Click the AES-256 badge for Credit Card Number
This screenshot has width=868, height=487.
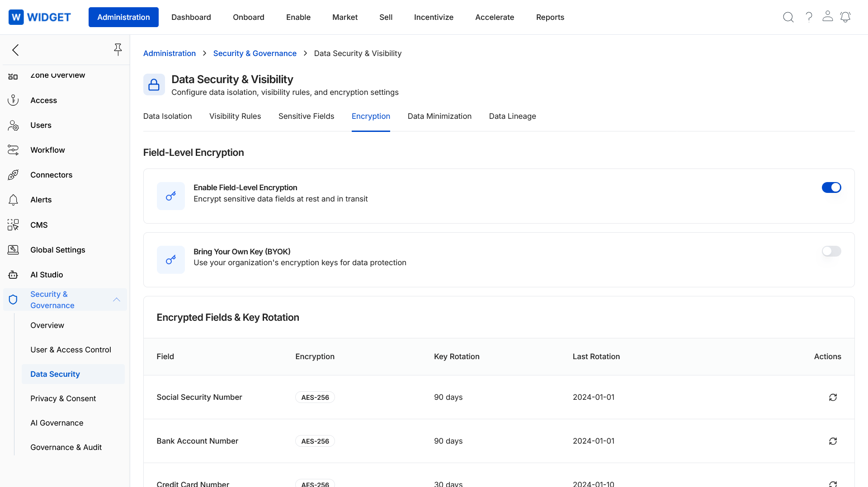(315, 483)
